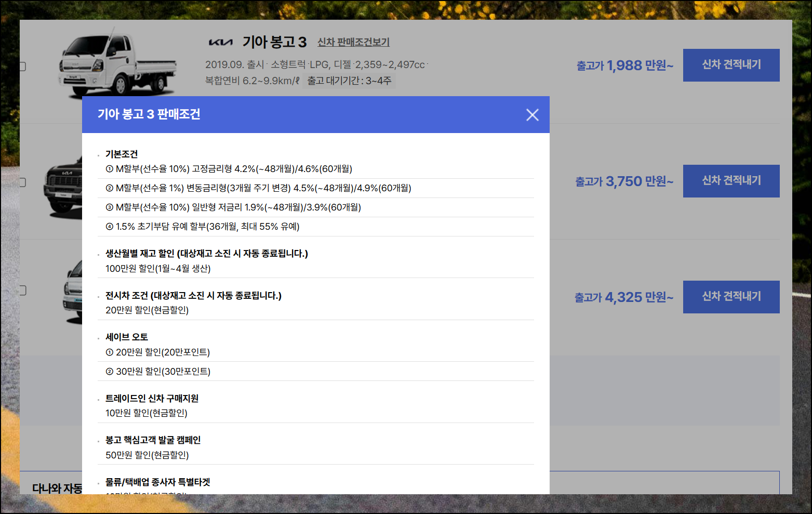Open 신차 판매조건보기 link for 기아 봉고 3

click(x=353, y=42)
